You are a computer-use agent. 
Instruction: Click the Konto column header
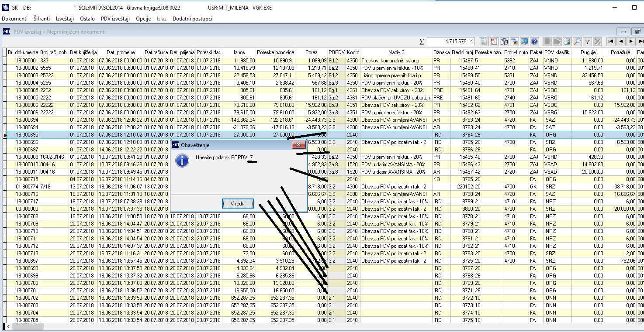[353, 52]
